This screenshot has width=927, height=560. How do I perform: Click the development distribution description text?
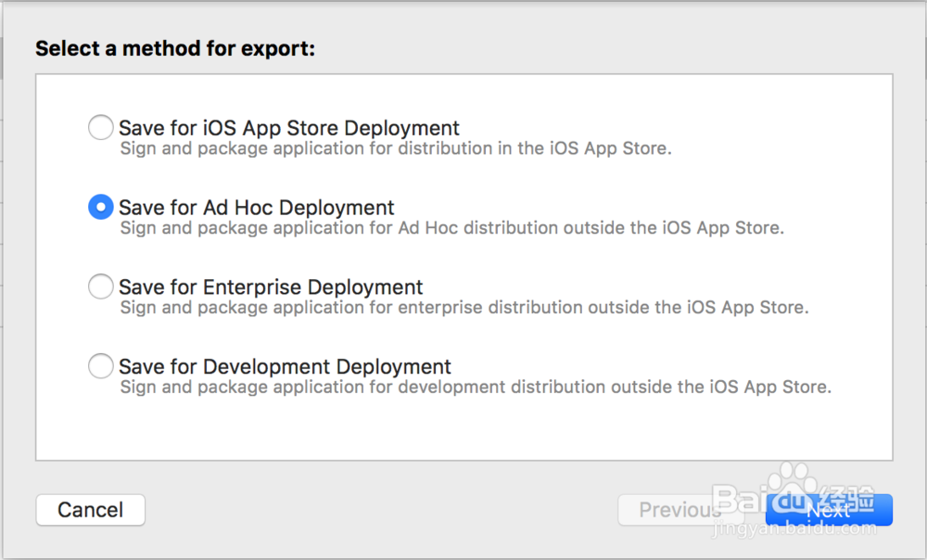coord(476,388)
